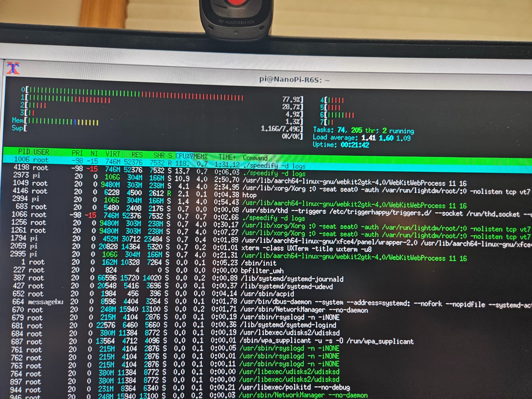Viewport: 532px width, 399px height.
Task: Click the CPU 5 usage meter
Action: (x=330, y=107)
